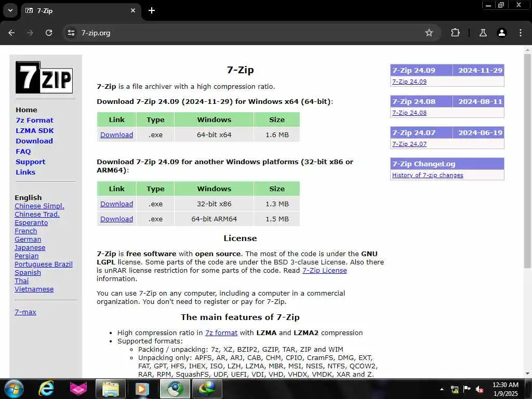Switch language to Chinese Simpl.

39,206
